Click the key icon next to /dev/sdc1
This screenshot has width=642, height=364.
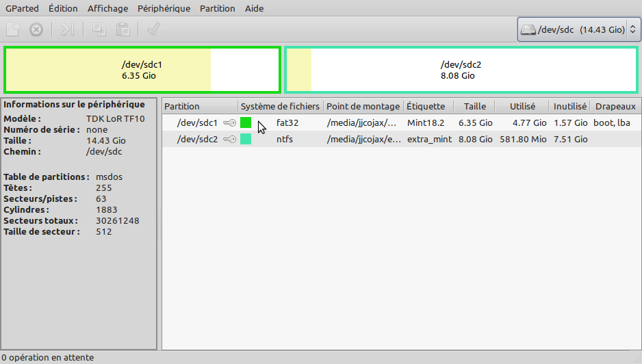pos(229,123)
